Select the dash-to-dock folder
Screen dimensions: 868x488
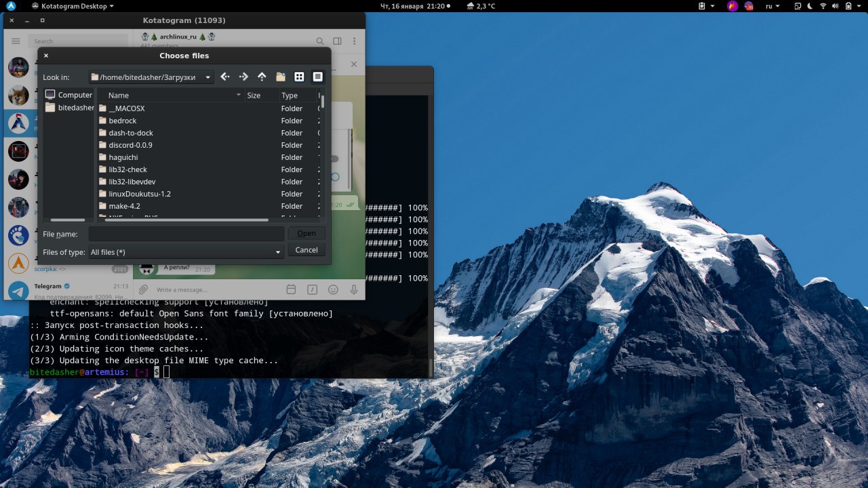click(130, 133)
